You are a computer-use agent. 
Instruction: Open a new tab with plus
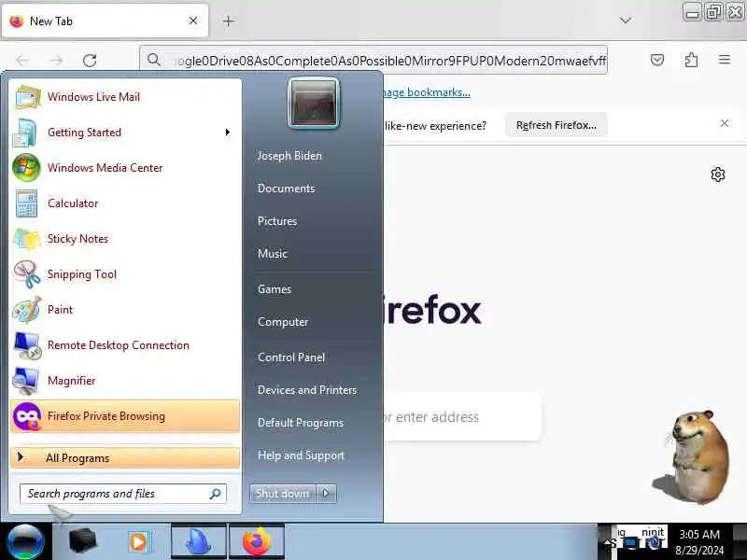point(228,21)
